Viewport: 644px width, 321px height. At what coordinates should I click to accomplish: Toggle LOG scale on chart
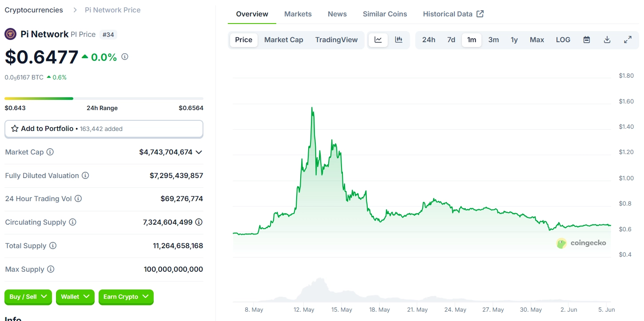tap(563, 40)
